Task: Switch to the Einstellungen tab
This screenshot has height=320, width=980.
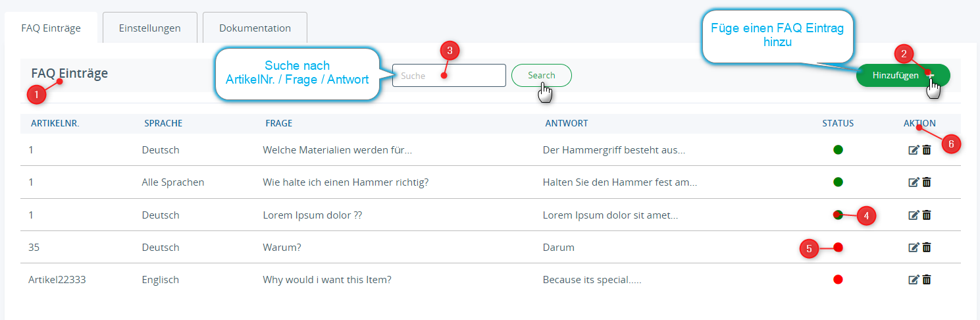Action: (150, 28)
